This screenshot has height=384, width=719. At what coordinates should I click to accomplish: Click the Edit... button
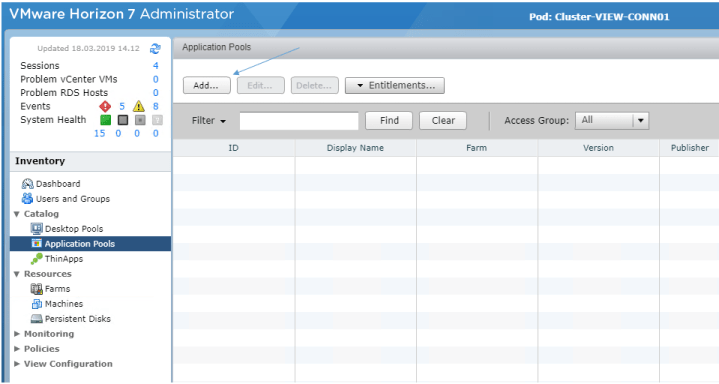pos(260,85)
